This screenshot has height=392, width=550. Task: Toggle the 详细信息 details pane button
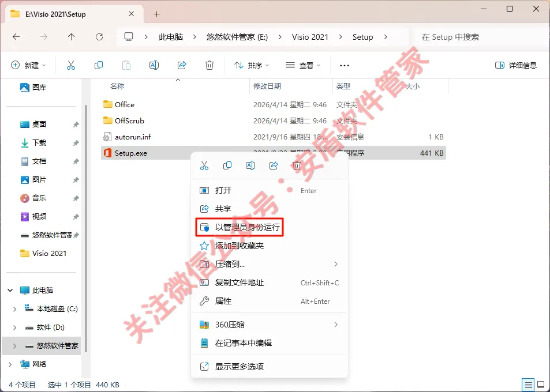point(515,65)
